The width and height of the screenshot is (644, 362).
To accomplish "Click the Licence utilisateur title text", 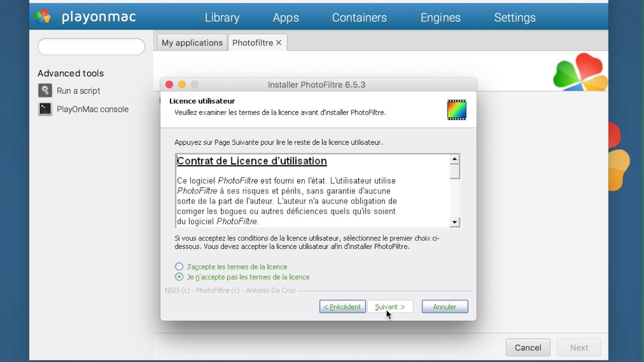I will 202,101.
